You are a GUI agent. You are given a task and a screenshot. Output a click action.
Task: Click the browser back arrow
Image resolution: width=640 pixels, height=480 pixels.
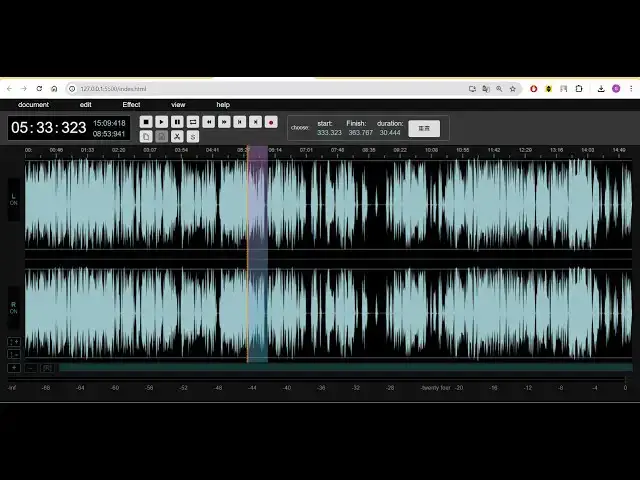click(x=9, y=89)
